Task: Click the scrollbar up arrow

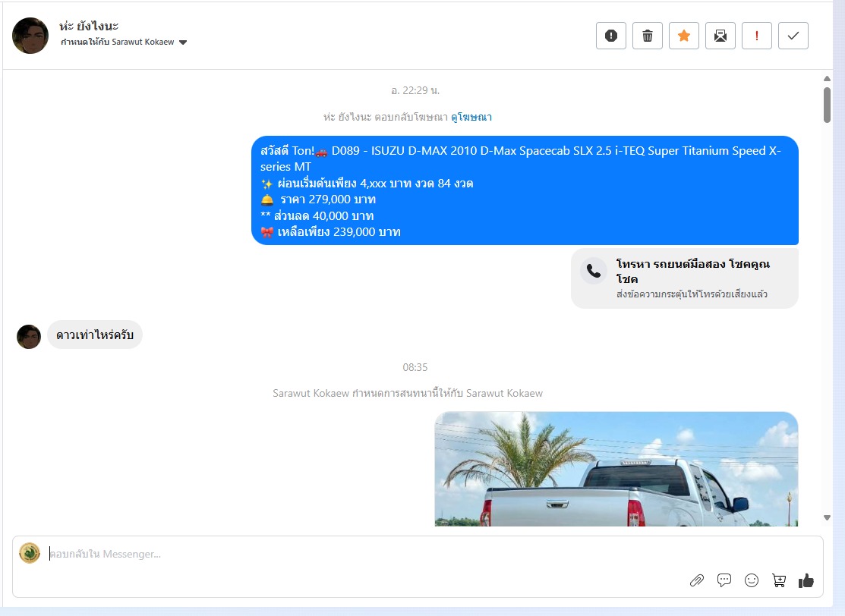Action: click(827, 79)
